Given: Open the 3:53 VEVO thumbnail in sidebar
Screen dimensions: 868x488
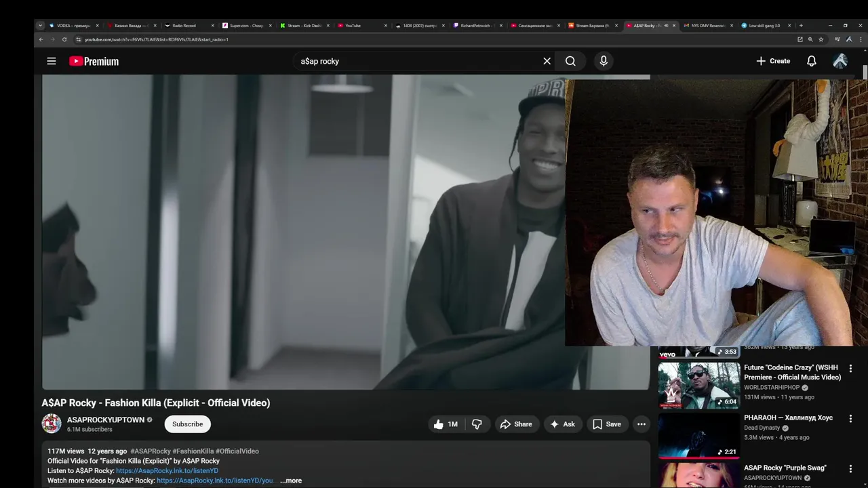Looking at the screenshot, I should point(699,352).
